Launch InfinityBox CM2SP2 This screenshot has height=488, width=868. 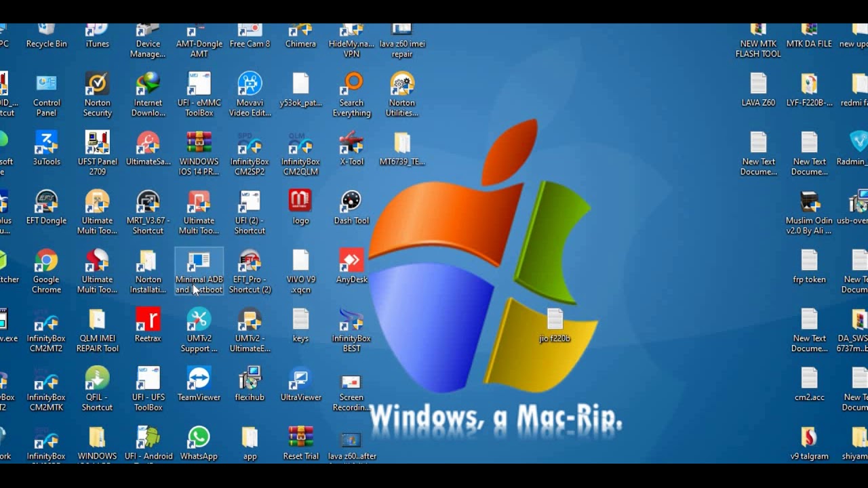tap(250, 154)
